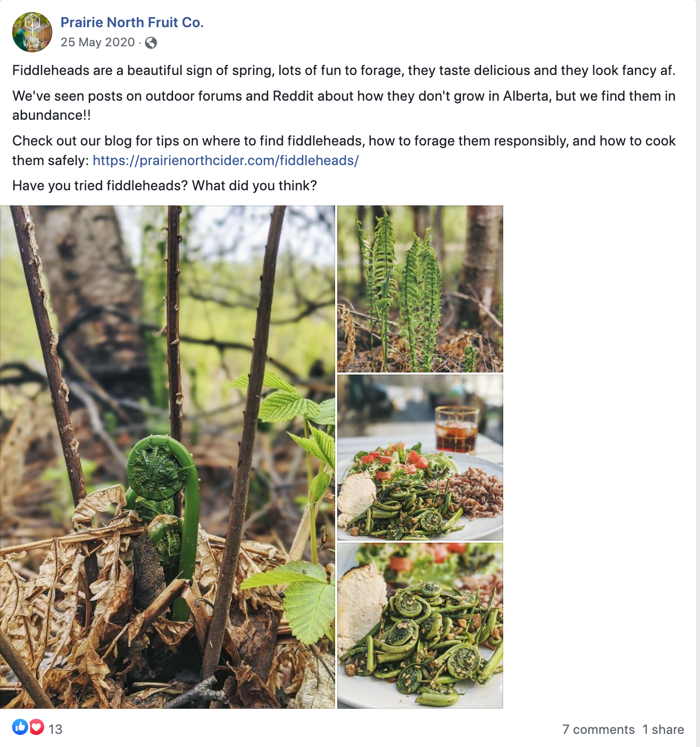
Task: Click the paragraph mentioning Alberta and Reddit
Action: (x=344, y=96)
